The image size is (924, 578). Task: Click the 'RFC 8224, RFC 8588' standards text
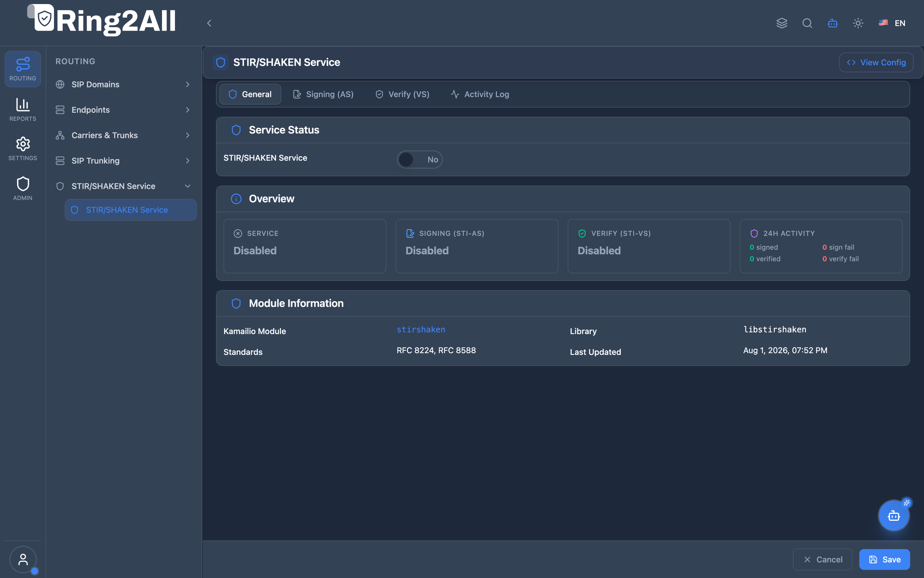[x=436, y=350]
